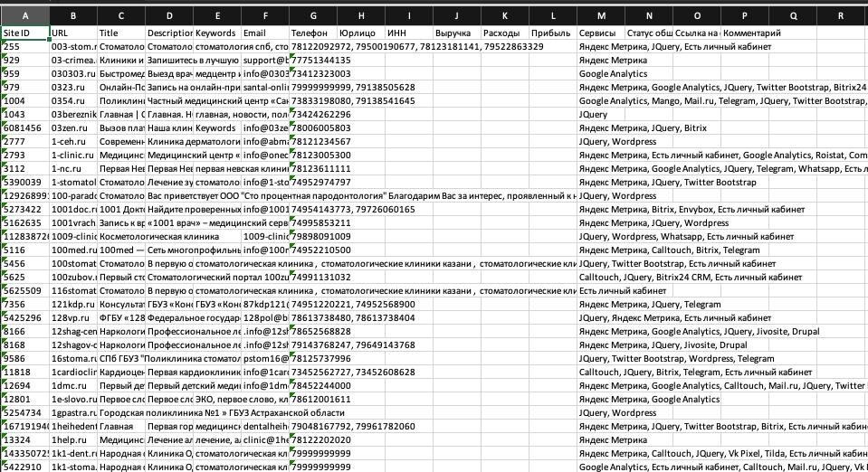This screenshot has width=868, height=472.
Task: Click the 'Сервисы' header cell
Action: pos(601,33)
